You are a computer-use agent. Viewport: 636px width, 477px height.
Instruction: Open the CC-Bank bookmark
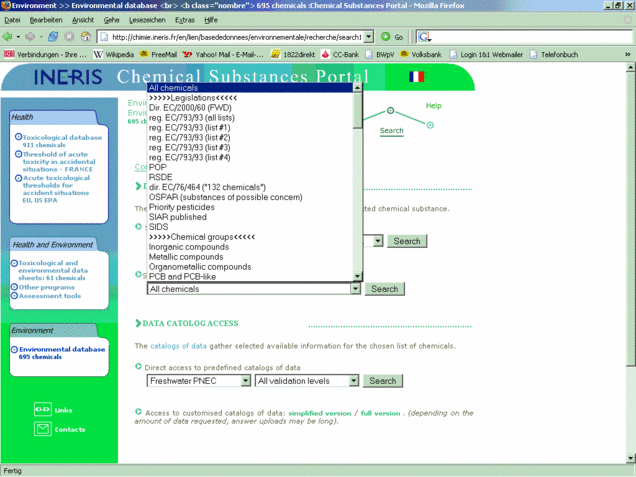340,54
